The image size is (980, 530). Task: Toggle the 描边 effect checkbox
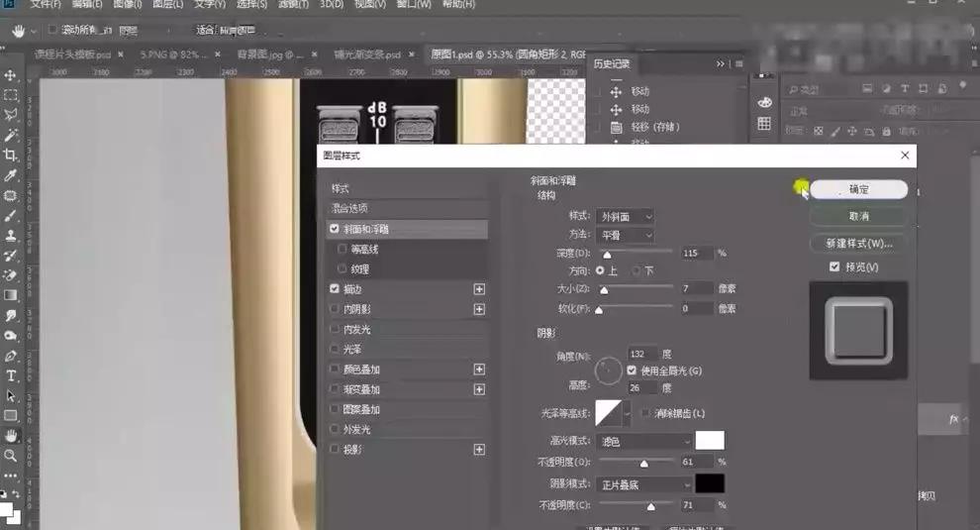pyautogui.click(x=335, y=289)
